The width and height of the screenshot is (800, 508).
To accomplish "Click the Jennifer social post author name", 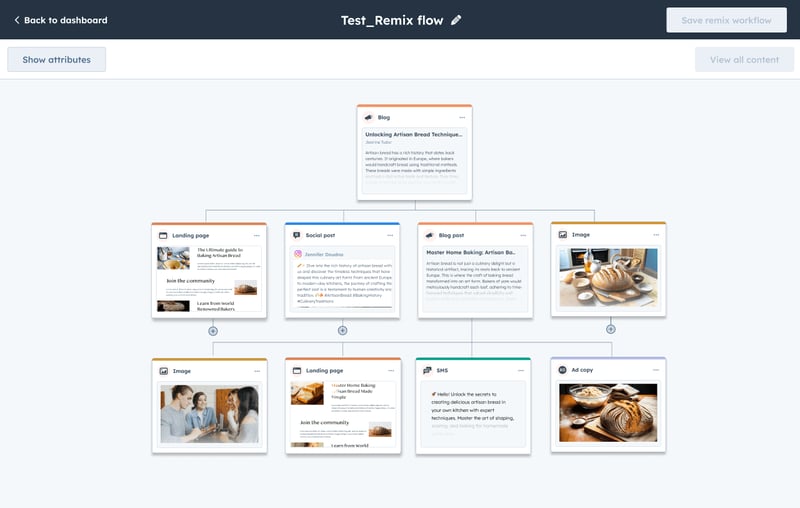I will tap(324, 254).
